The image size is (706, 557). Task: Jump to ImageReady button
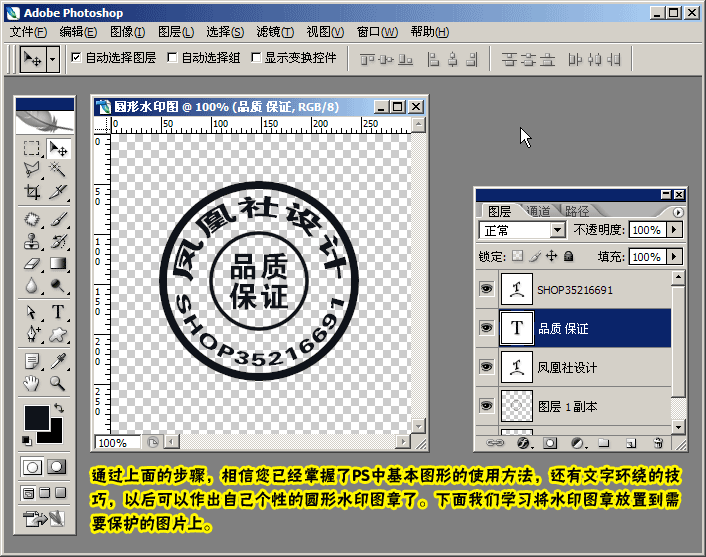point(44,519)
